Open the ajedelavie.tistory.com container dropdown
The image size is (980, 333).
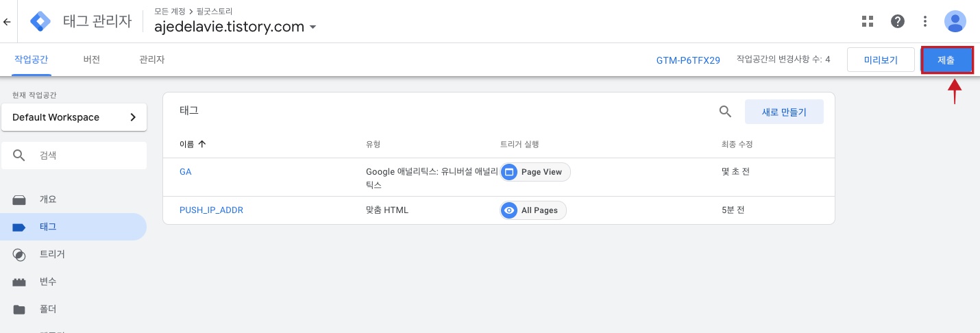point(234,27)
